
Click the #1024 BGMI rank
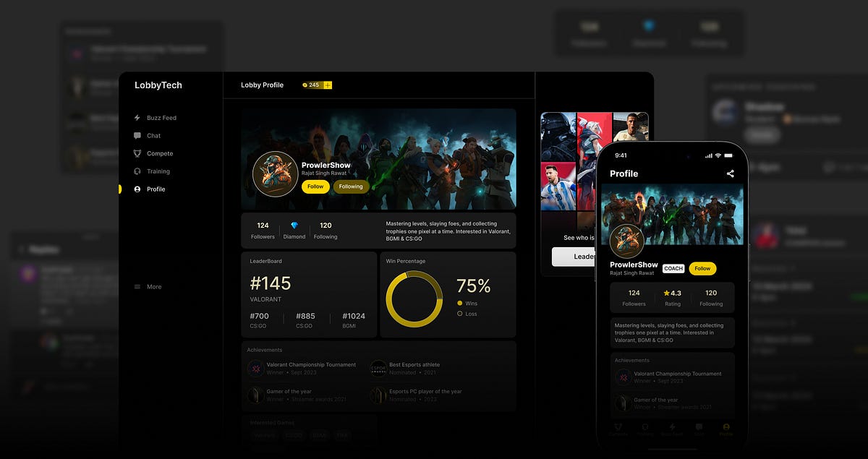click(x=353, y=320)
